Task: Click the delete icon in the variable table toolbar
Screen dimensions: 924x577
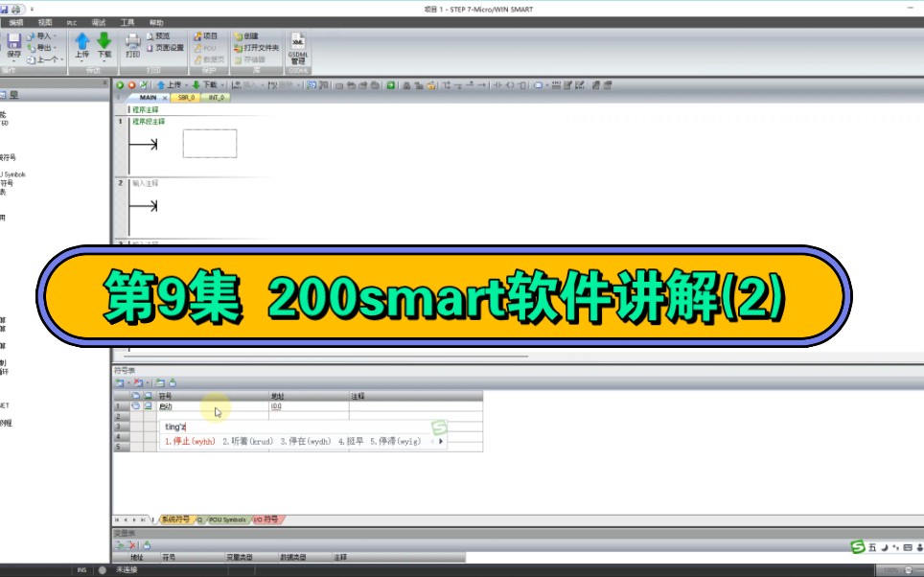Action: [131, 544]
